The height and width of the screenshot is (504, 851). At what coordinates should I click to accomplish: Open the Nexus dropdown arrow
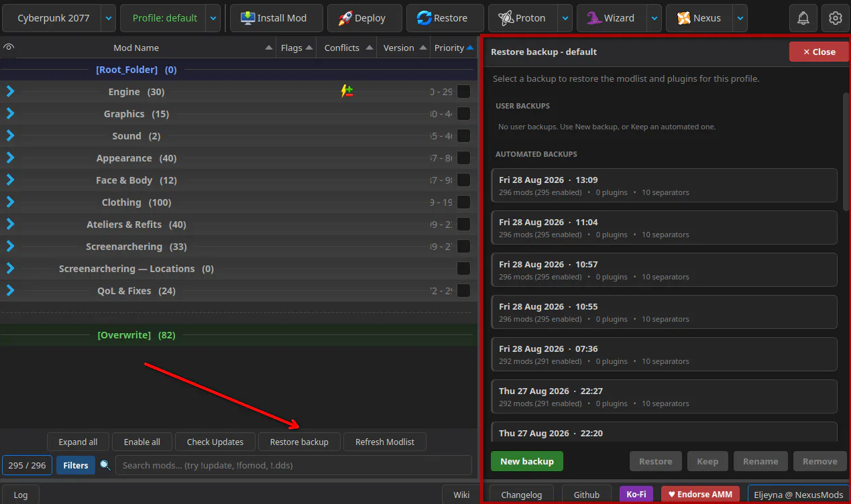[x=740, y=18]
